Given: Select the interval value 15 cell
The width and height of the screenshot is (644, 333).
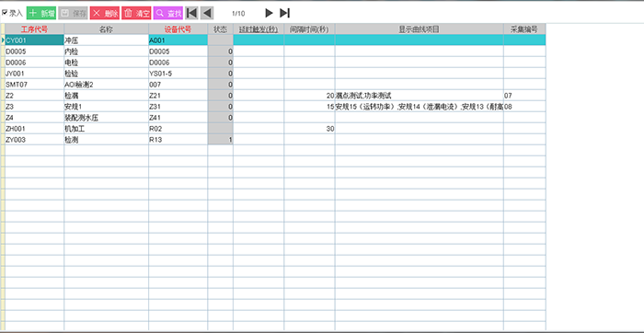Looking at the screenshot, I should click(x=309, y=107).
